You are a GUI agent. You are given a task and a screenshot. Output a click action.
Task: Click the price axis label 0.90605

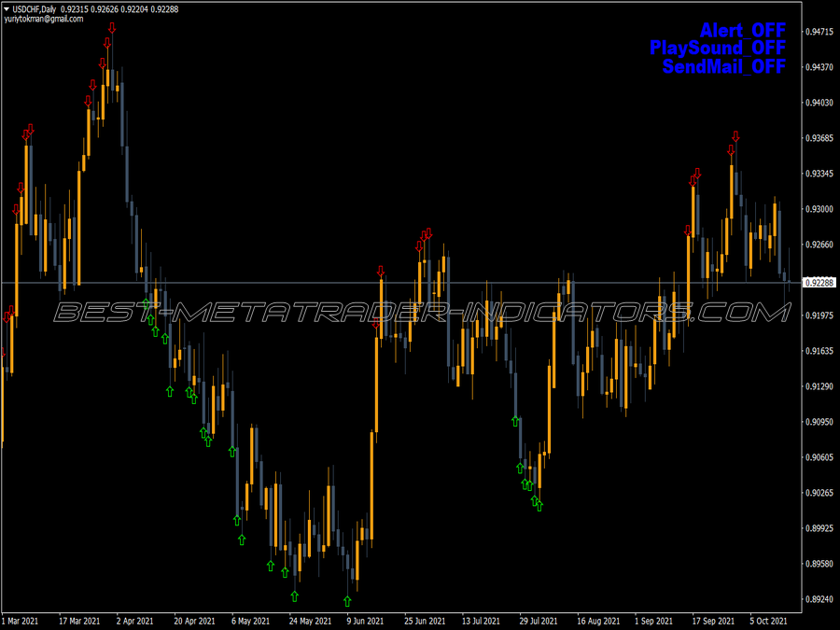pyautogui.click(x=819, y=457)
